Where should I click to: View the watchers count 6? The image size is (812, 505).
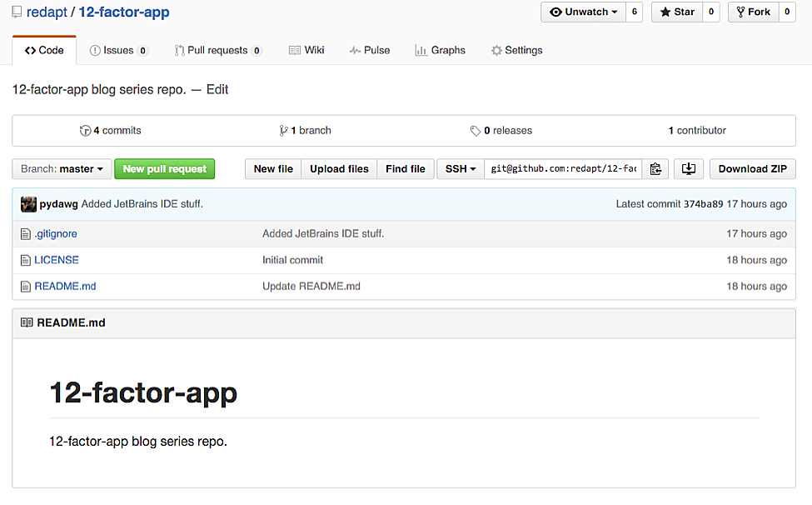635,12
